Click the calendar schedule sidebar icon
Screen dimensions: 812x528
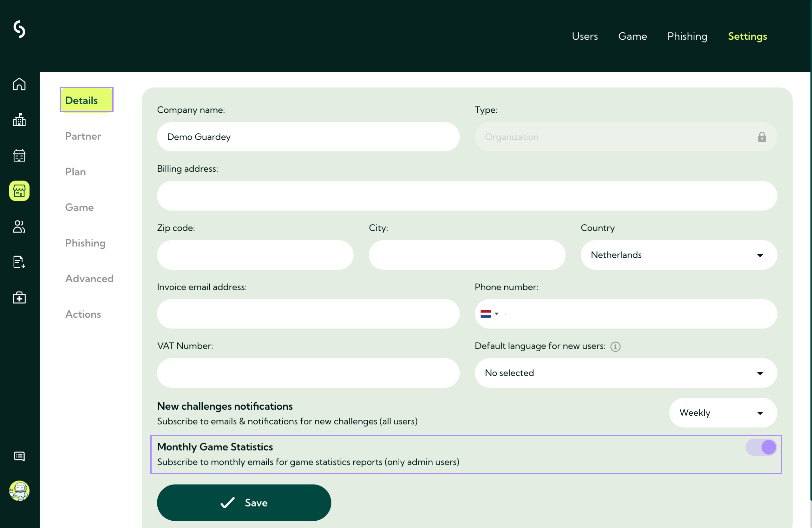coord(19,155)
